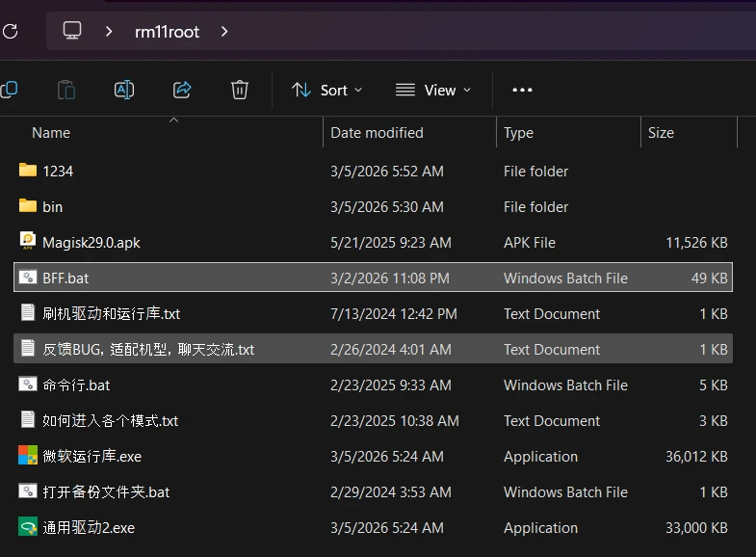Open the See more ellipsis menu
Viewport: 756px width, 557px height.
[x=522, y=90]
